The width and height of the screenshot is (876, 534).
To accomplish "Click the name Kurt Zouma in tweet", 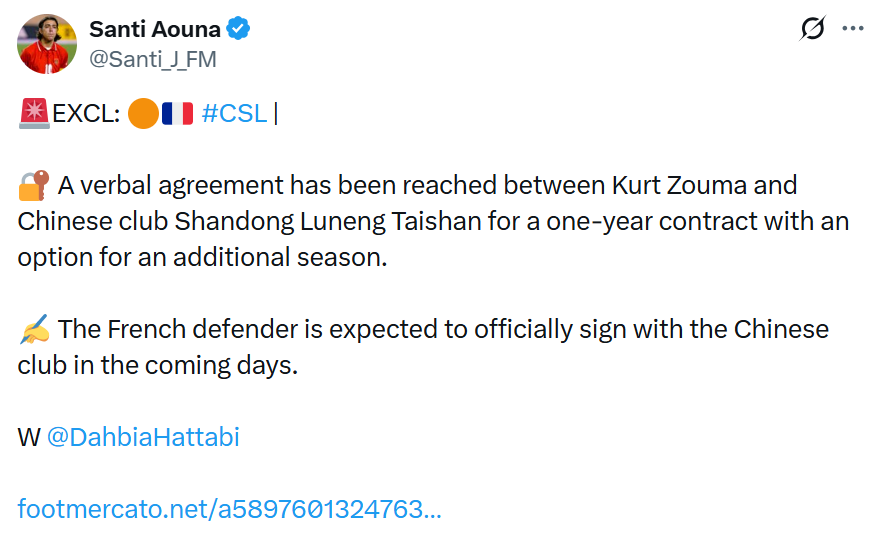I will tap(686, 185).
